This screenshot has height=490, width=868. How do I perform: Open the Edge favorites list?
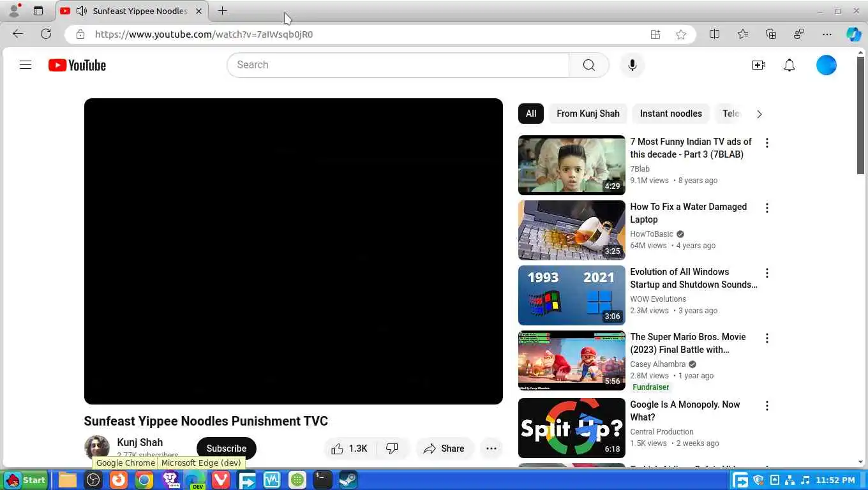point(743,34)
